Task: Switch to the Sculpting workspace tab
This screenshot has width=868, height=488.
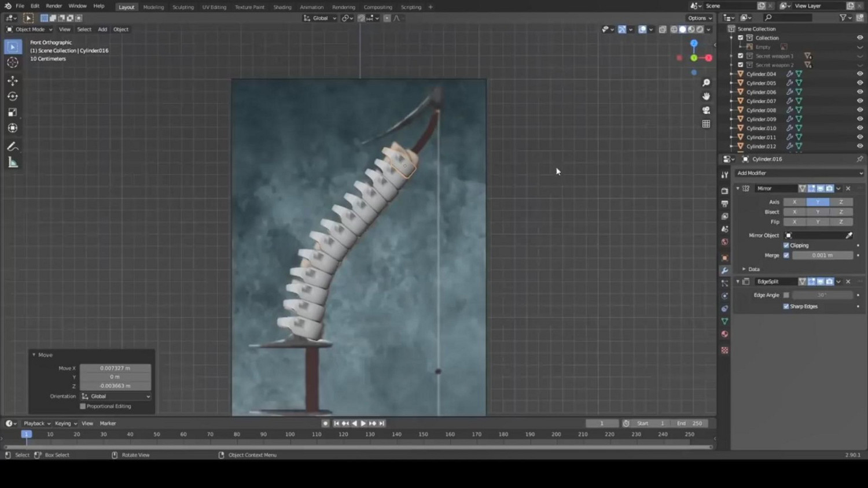Action: 183,7
